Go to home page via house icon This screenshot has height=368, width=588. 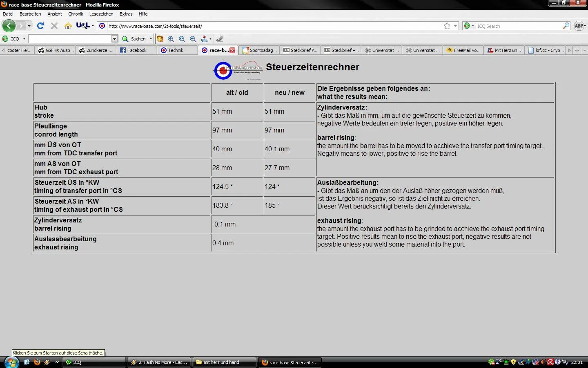point(68,26)
